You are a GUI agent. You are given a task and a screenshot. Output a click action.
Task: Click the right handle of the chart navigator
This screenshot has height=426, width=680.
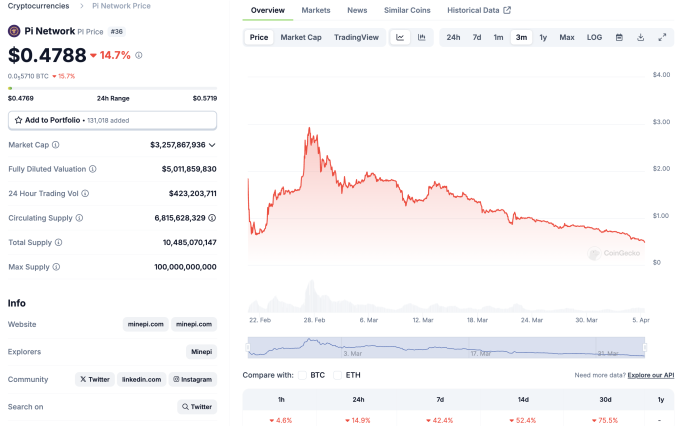[x=645, y=347]
